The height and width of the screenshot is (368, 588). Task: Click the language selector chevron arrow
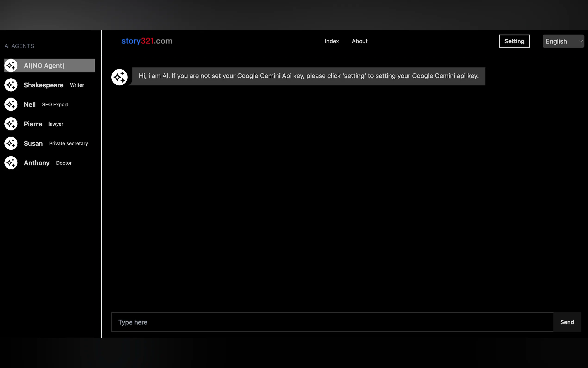pos(581,41)
